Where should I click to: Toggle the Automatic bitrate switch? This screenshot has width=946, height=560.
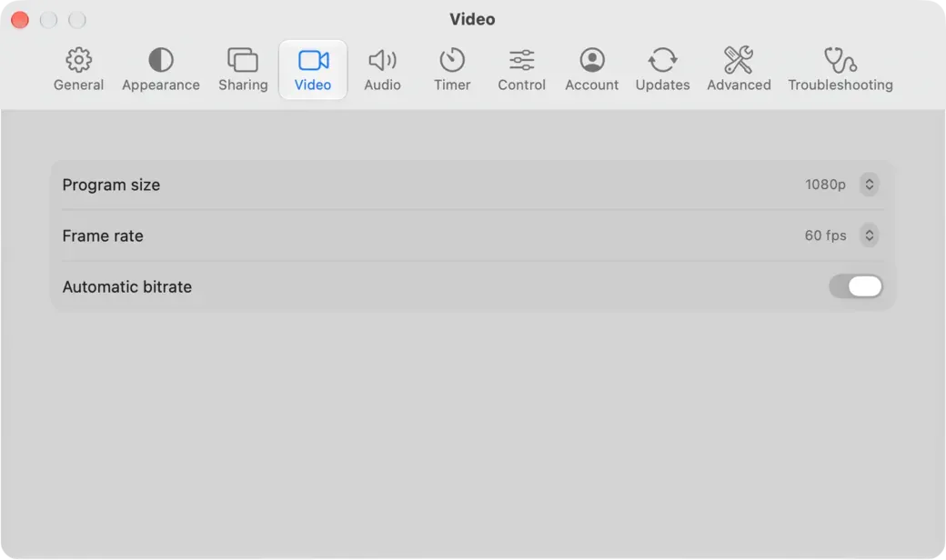(x=856, y=286)
